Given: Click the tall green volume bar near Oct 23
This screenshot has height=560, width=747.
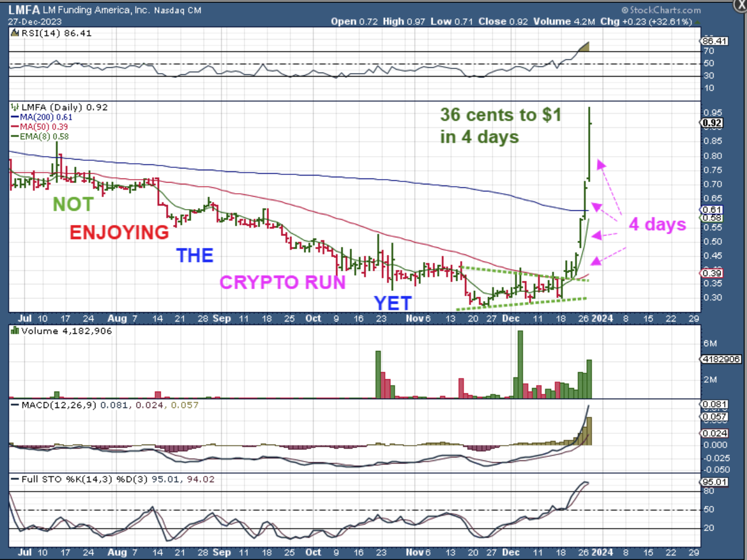Looking at the screenshot, I should tap(378, 374).
